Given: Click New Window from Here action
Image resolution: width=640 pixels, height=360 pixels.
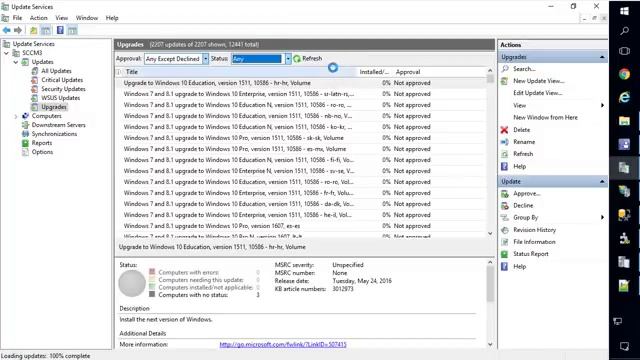Looking at the screenshot, I should click(545, 118).
